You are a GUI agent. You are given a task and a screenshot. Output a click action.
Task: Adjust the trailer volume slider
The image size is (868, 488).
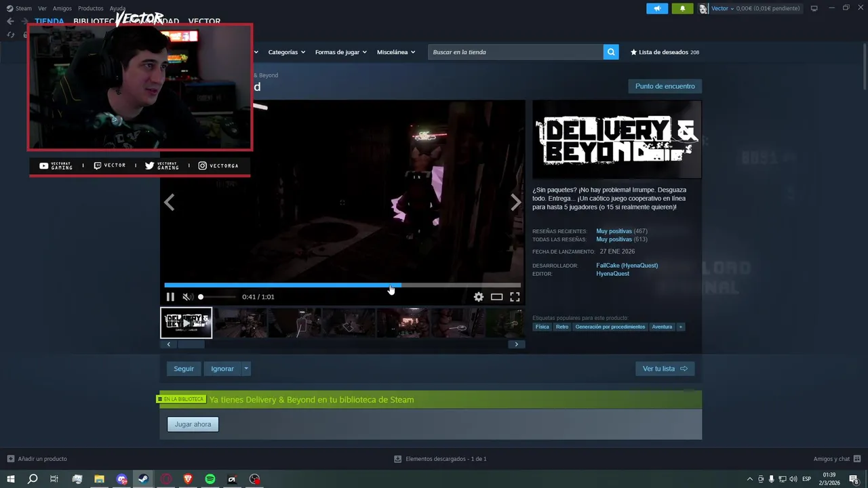point(217,297)
